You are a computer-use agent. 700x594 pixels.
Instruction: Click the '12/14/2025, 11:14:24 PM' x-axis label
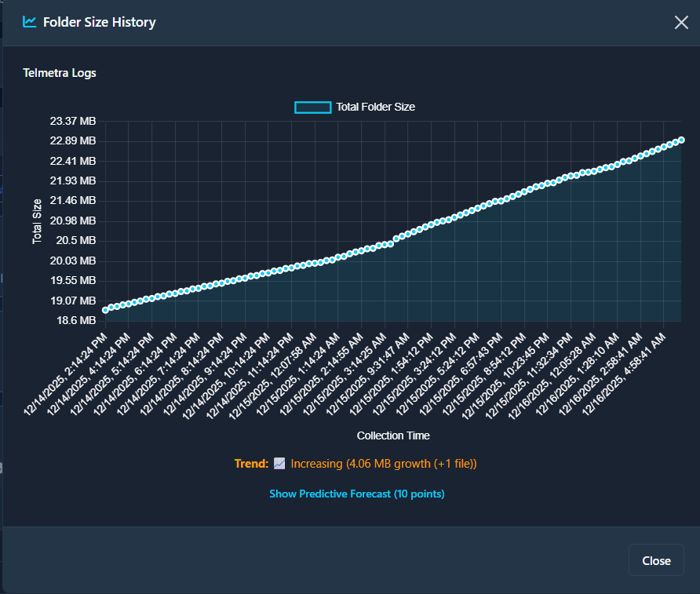[250, 376]
